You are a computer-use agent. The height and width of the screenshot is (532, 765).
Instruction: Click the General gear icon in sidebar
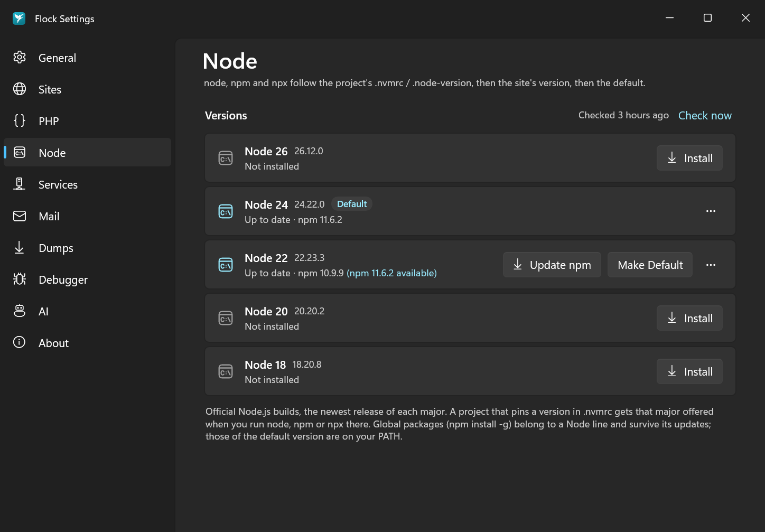[x=20, y=57]
